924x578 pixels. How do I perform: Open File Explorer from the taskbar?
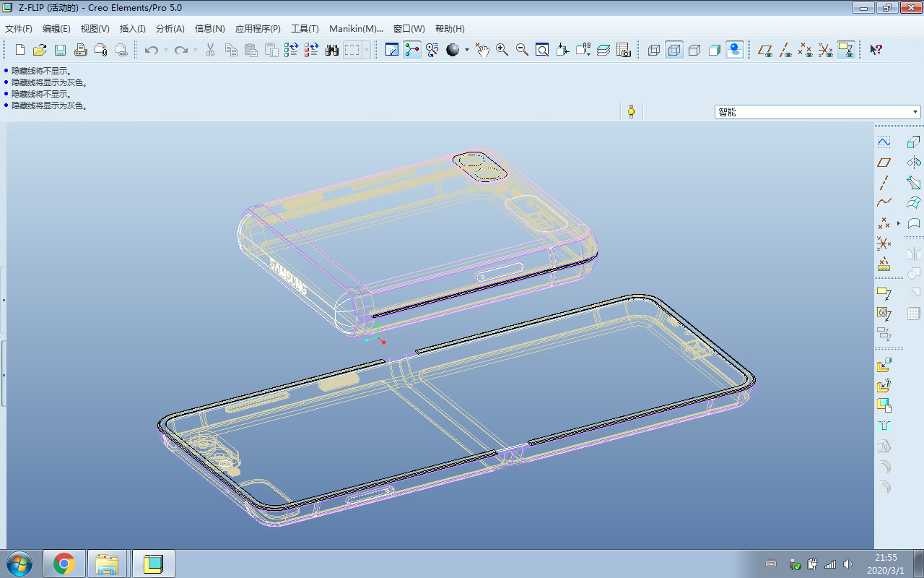tap(107, 564)
